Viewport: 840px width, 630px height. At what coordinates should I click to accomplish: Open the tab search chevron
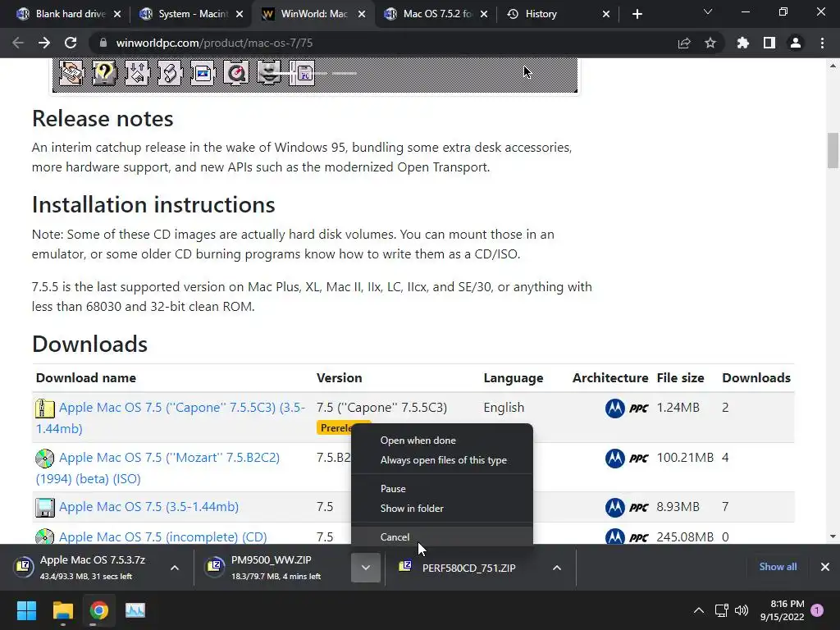(708, 11)
